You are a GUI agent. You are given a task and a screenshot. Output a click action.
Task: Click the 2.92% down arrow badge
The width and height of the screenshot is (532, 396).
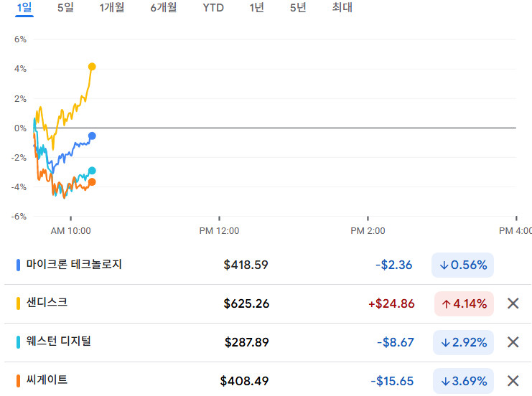pyautogui.click(x=463, y=342)
